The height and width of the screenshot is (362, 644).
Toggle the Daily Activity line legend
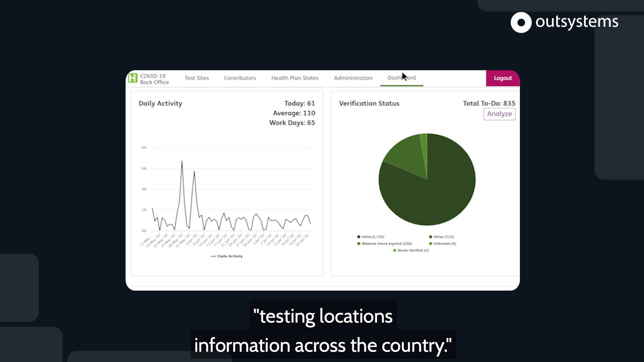tap(226, 256)
